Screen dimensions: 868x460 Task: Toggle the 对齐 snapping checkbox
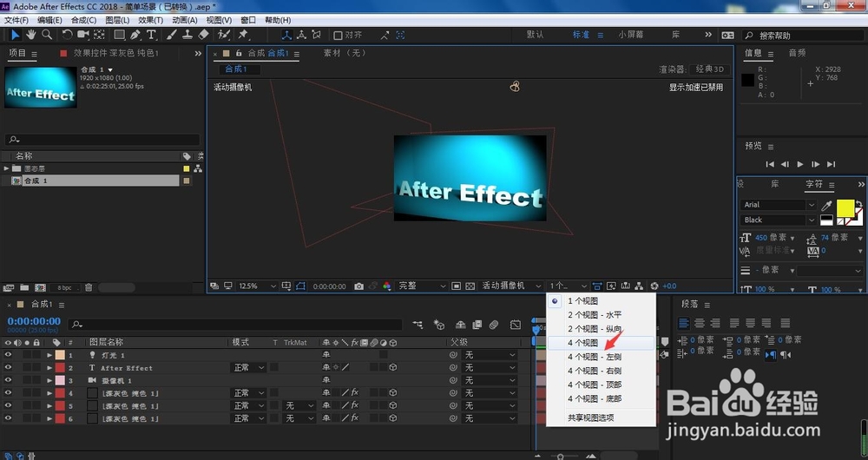click(x=338, y=35)
